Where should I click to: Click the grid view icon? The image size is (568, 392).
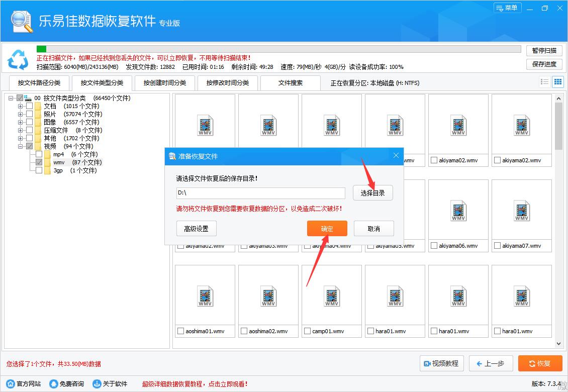(557, 81)
